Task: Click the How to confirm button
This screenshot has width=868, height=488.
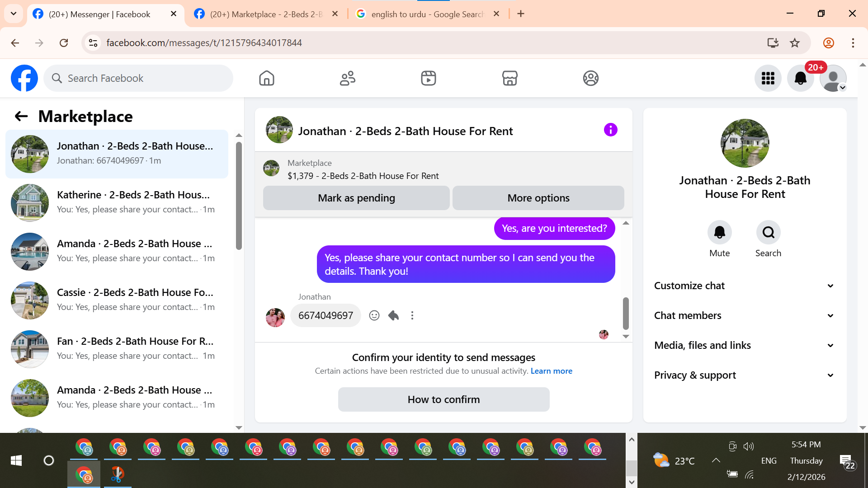Action: [x=444, y=399]
